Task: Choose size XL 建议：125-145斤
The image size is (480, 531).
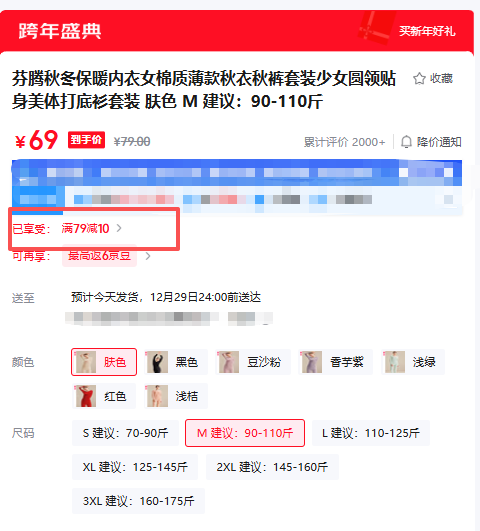Action: click(x=135, y=467)
